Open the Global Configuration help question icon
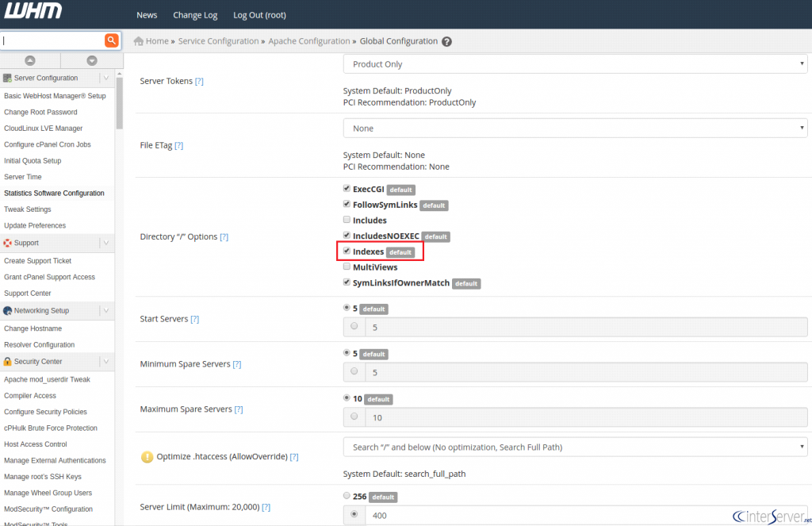Image resolution: width=812 pixels, height=526 pixels. coord(447,41)
